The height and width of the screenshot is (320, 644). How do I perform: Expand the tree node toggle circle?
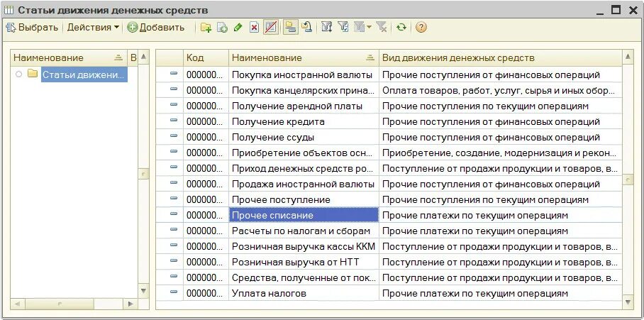tap(18, 75)
